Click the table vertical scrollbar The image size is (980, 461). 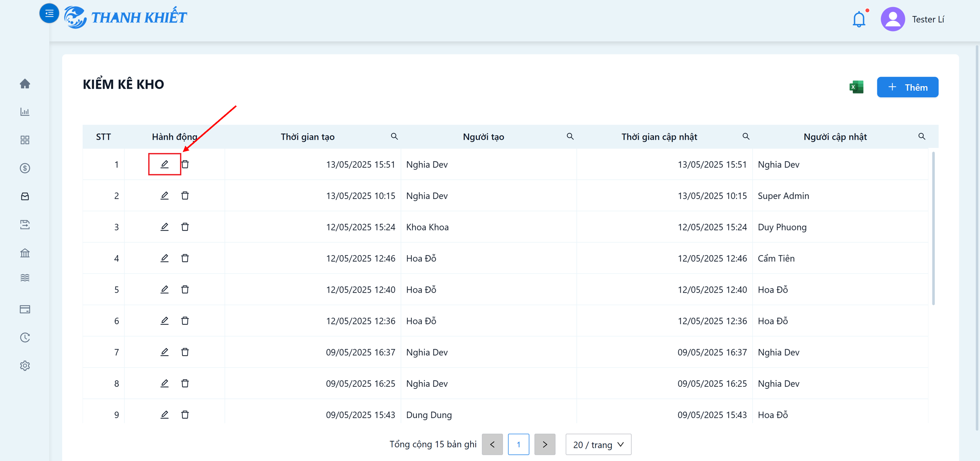coord(933,228)
